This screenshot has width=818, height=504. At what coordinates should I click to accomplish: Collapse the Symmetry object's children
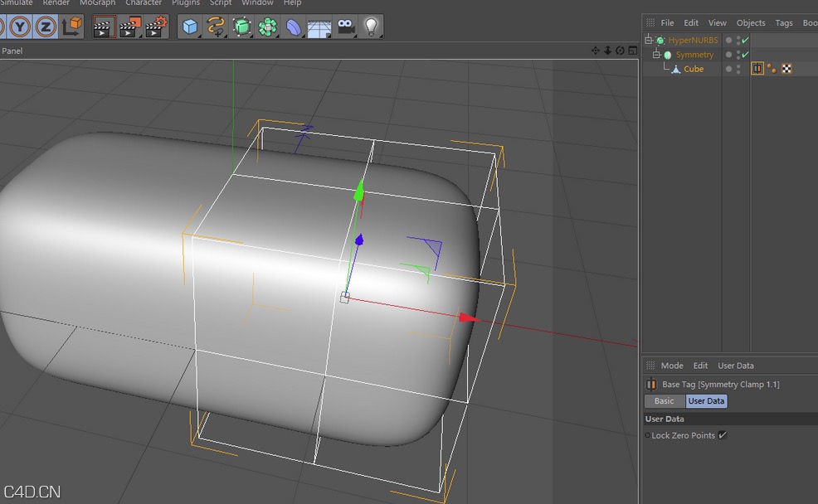click(656, 54)
